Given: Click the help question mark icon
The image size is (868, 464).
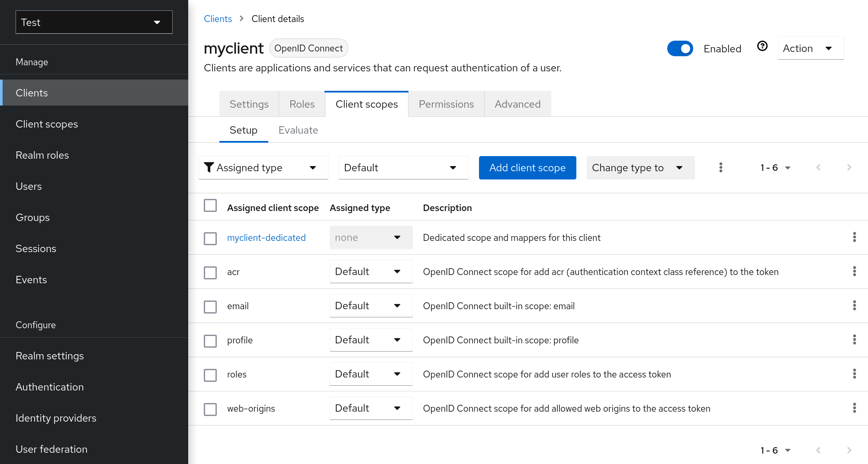Looking at the screenshot, I should (x=762, y=46).
